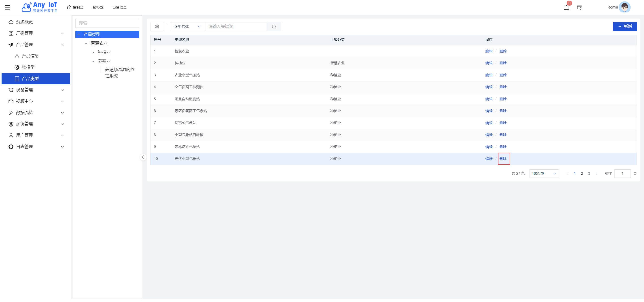The image size is (644, 302).
Task: Open 资源概览 in sidebar
Action: [24, 22]
